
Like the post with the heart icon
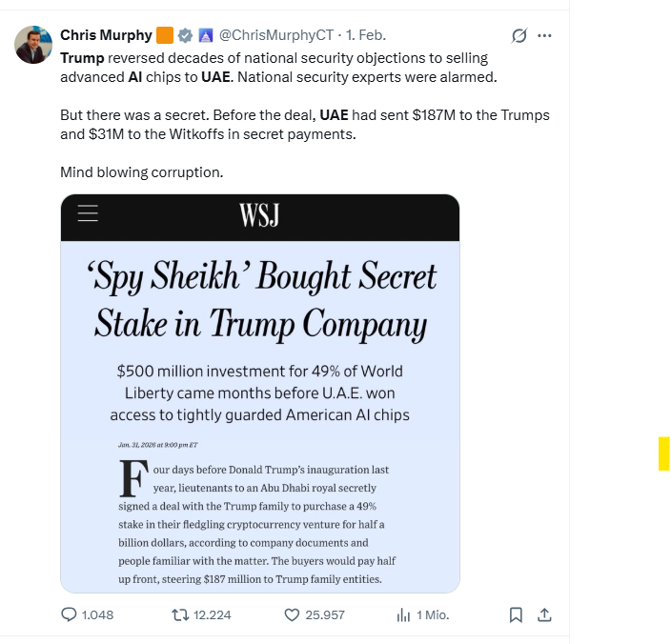click(293, 614)
